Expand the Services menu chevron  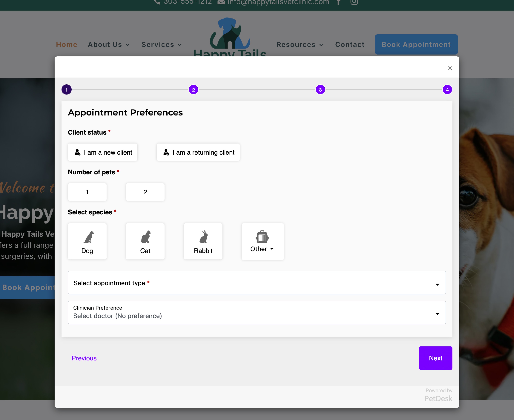[180, 45]
